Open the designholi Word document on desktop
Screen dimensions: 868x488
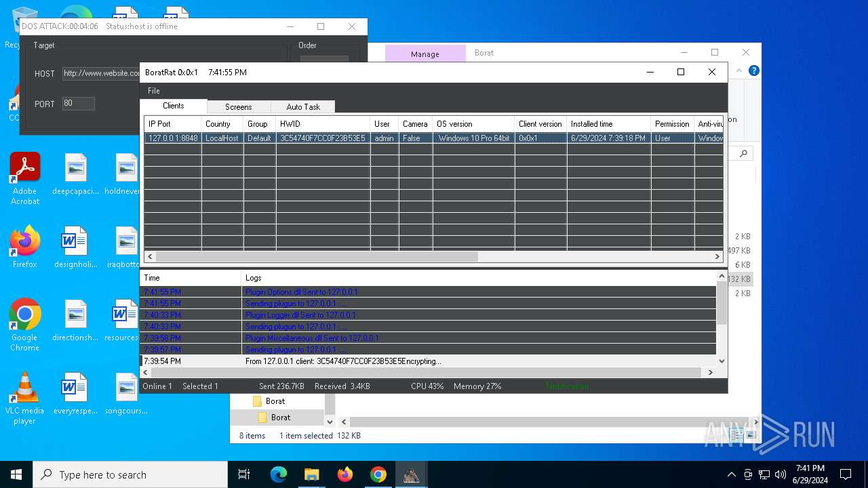click(x=76, y=247)
